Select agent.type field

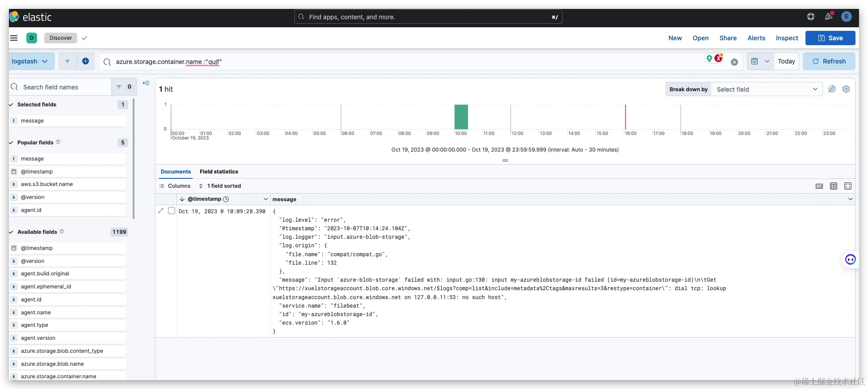coord(68,325)
